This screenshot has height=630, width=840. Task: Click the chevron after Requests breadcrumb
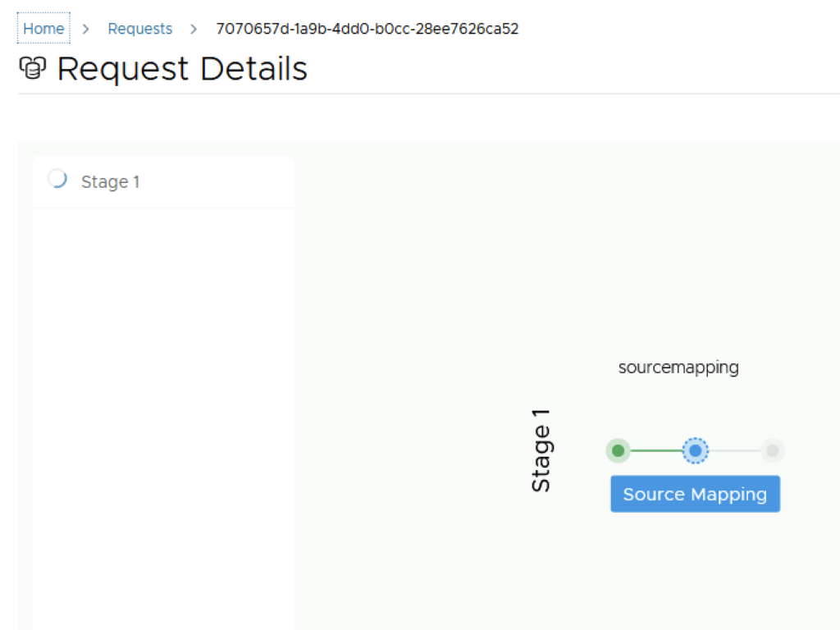tap(194, 29)
